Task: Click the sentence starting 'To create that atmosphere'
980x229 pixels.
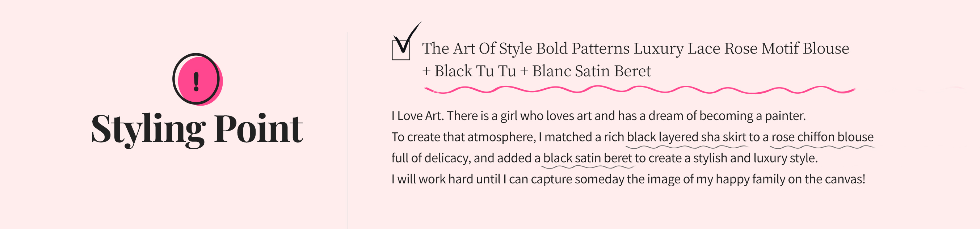Action: (632, 137)
